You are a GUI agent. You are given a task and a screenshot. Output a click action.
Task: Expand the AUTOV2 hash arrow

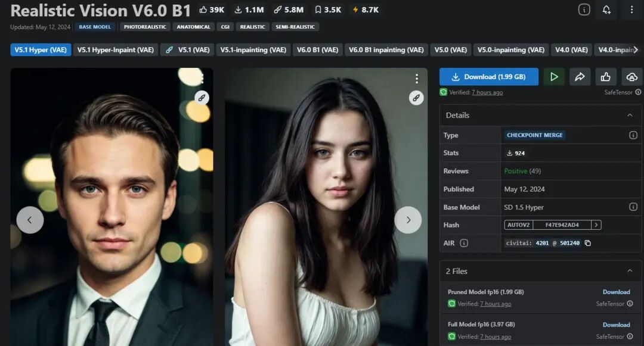click(596, 225)
